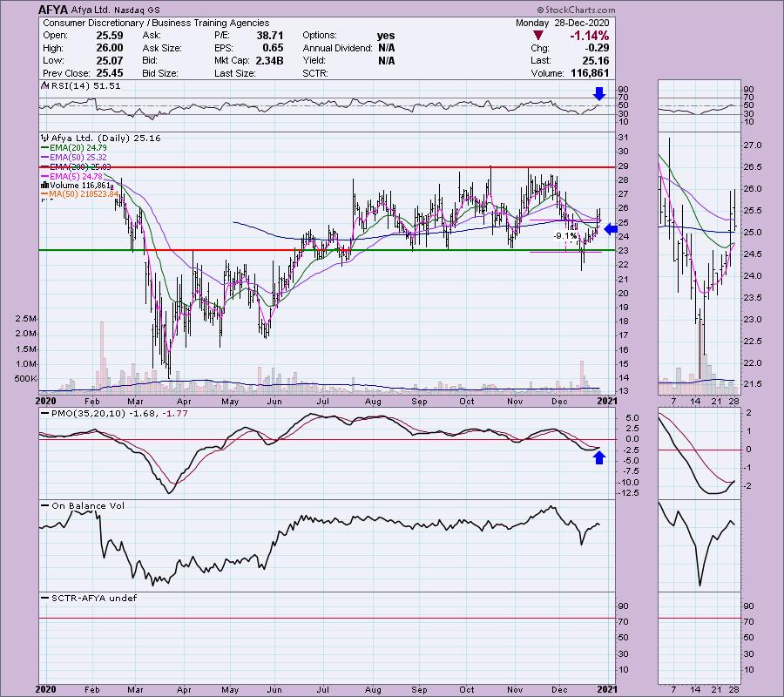Click the Chg value -0.29
Image resolution: width=784 pixels, height=697 pixels.
coord(597,48)
